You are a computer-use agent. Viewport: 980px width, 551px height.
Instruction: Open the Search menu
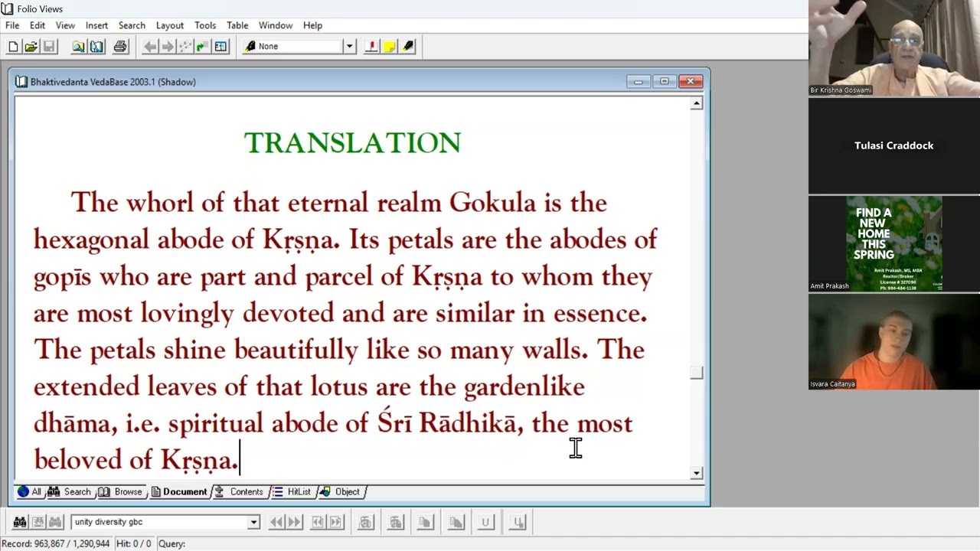coord(132,25)
